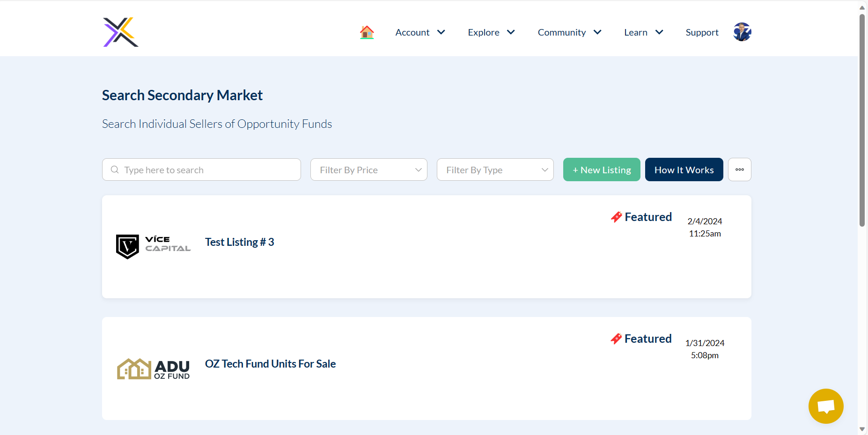Open the chat bubble widget
The image size is (868, 435).
tap(825, 406)
